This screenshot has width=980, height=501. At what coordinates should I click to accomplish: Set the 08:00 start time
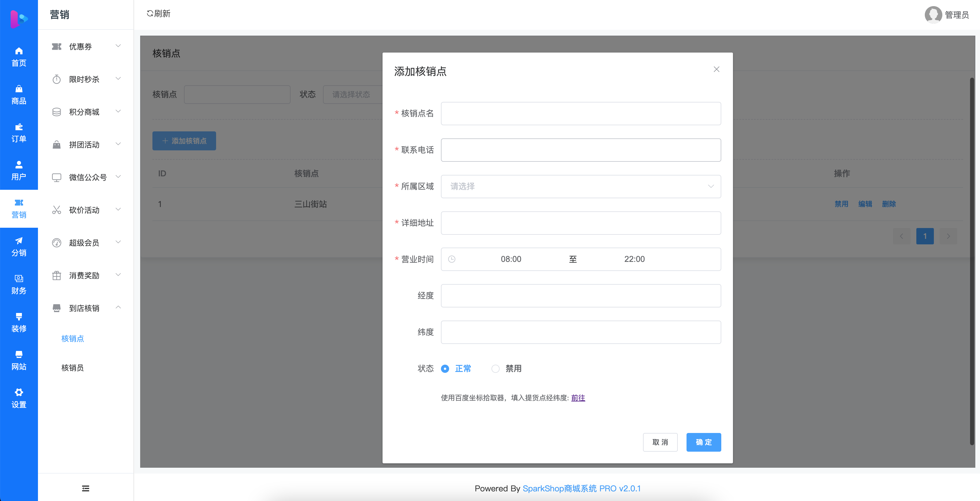511,259
